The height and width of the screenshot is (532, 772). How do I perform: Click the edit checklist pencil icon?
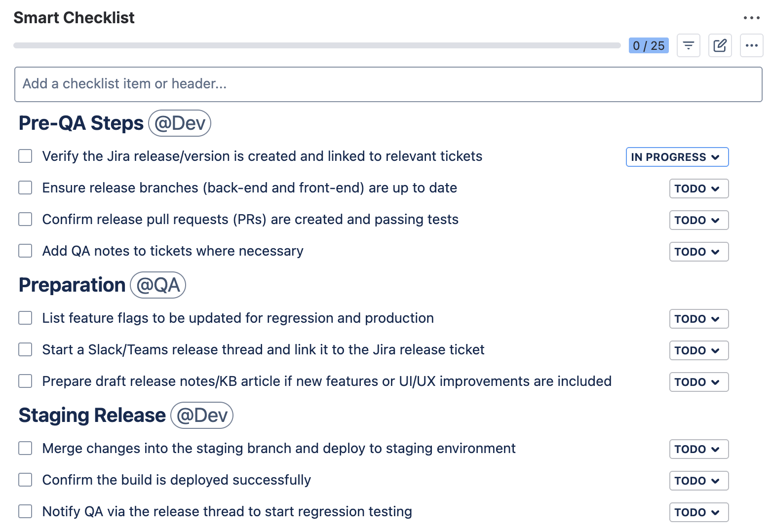720,46
